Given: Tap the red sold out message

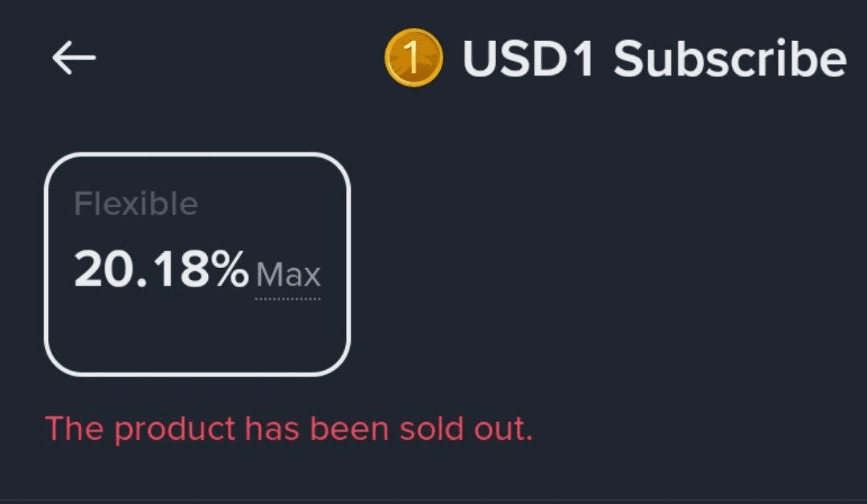Looking at the screenshot, I should click(x=288, y=429).
